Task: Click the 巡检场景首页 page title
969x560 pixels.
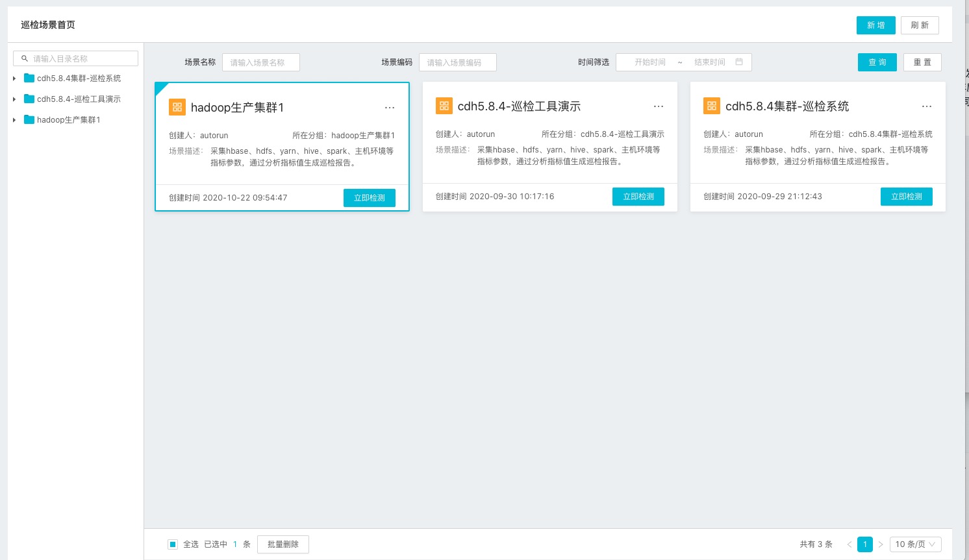Action: click(48, 25)
